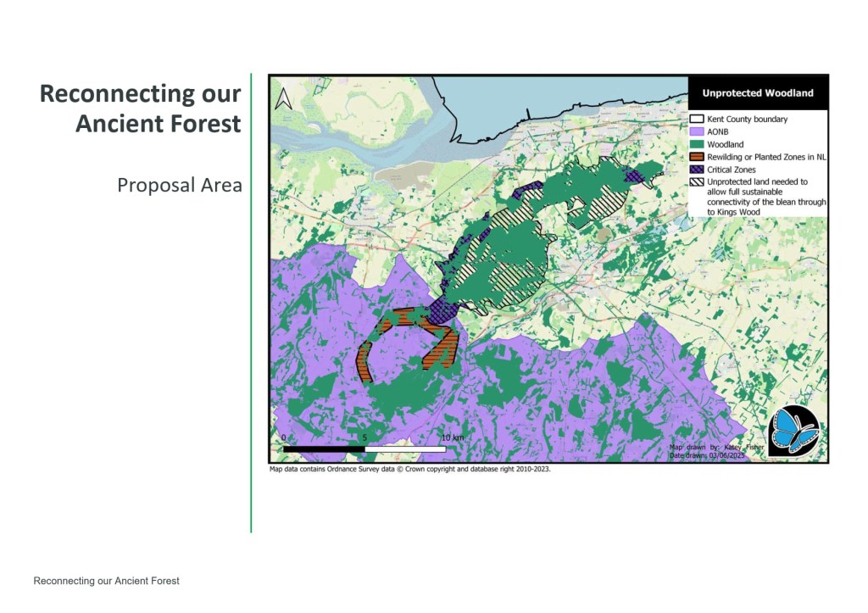
Task: Click the 'Rewilding or Planted Zones in NL' label
Action: [x=767, y=157]
